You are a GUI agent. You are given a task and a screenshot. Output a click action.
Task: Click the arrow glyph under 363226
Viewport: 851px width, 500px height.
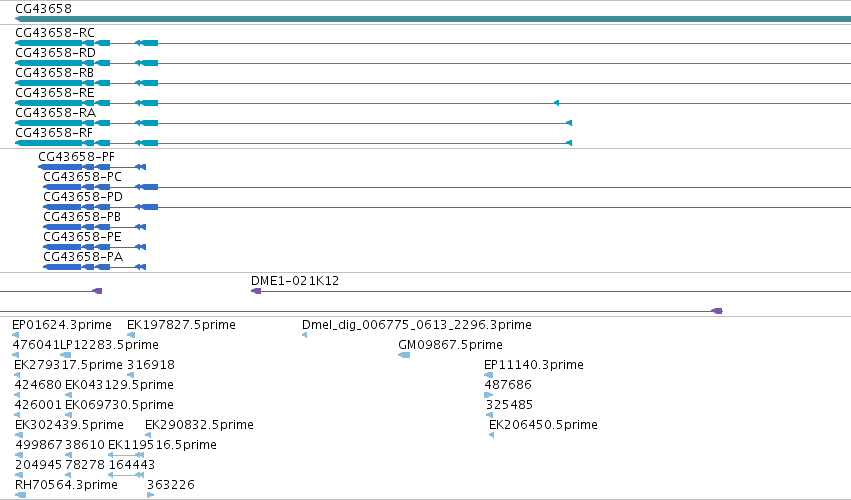tap(150, 495)
